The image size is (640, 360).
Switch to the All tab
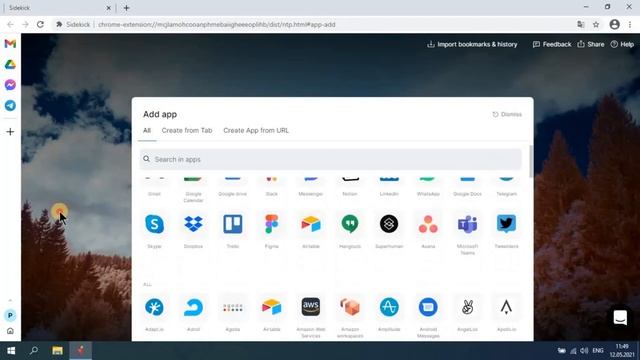pos(147,131)
